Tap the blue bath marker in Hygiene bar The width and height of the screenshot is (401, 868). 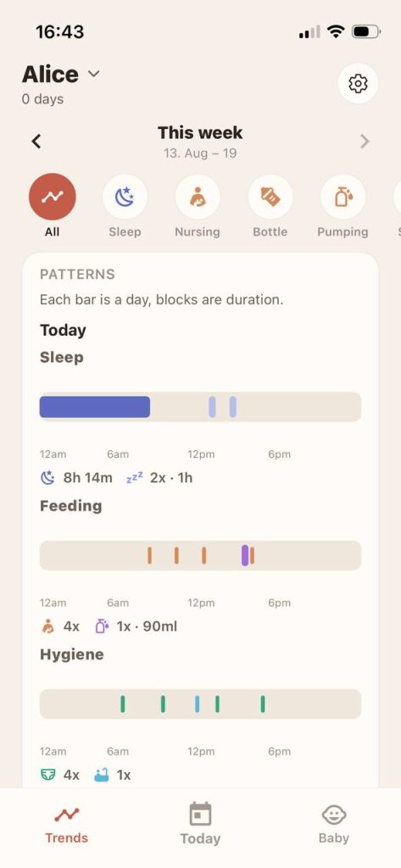point(198,704)
